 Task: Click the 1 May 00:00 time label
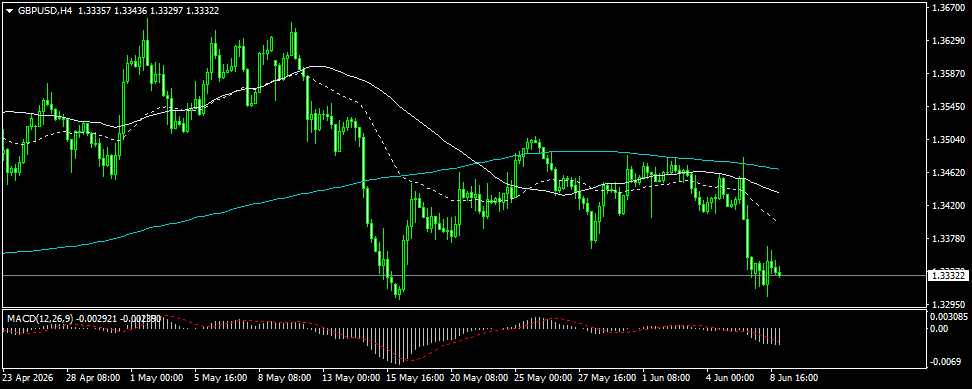pos(157,377)
